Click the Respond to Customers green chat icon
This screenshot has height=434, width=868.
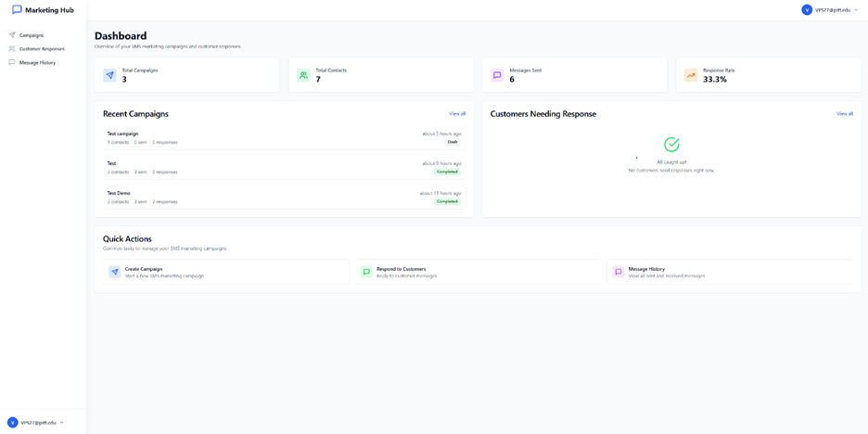366,272
